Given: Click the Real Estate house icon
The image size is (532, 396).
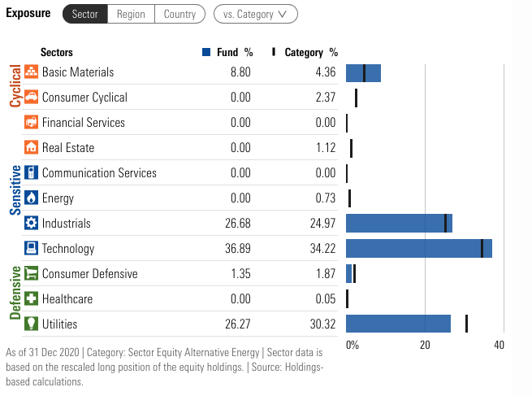Looking at the screenshot, I should coord(32,148).
